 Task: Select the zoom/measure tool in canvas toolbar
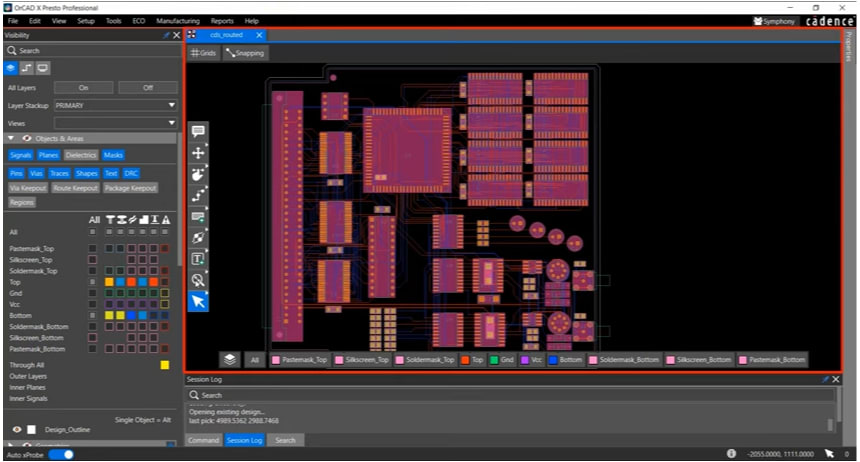(x=198, y=280)
